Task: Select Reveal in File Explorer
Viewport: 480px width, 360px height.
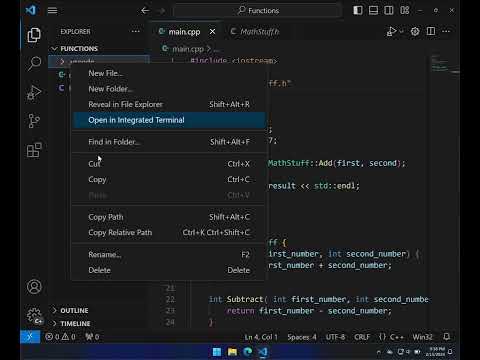Action: point(169,104)
